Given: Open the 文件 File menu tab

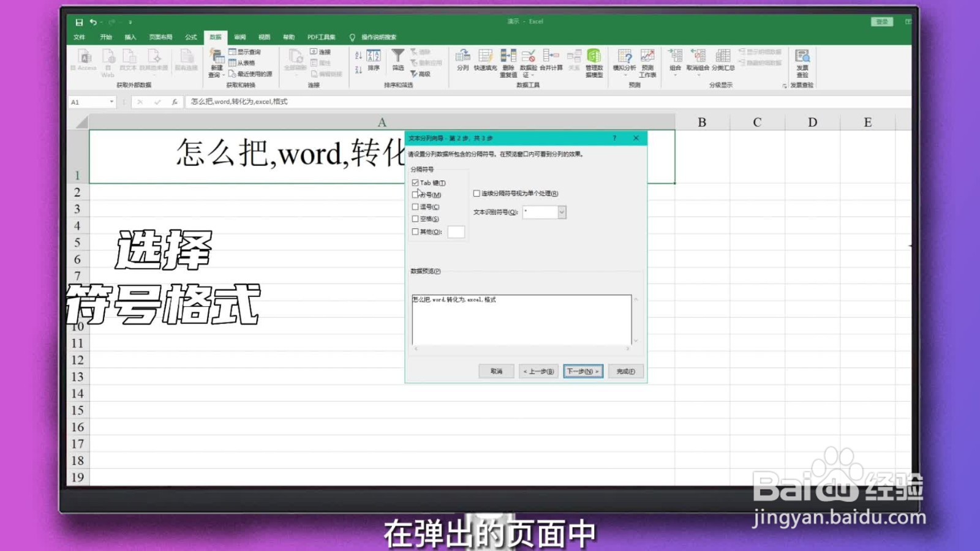Looking at the screenshot, I should tap(80, 37).
